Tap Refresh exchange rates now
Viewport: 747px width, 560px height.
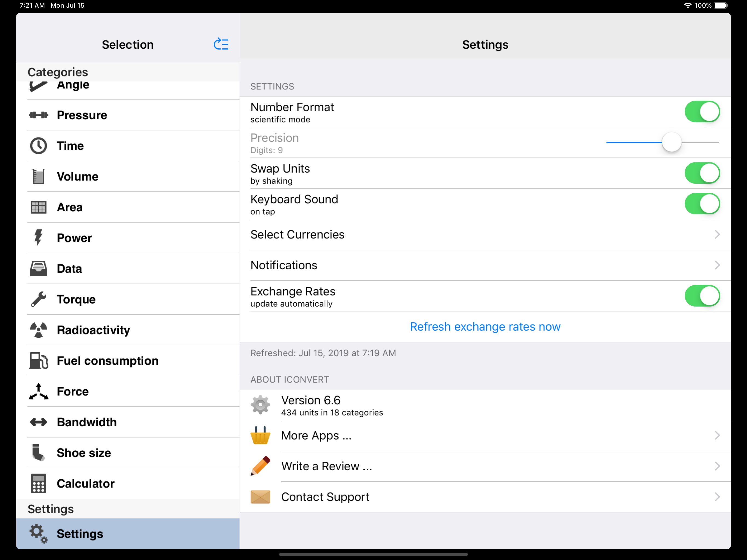click(485, 326)
